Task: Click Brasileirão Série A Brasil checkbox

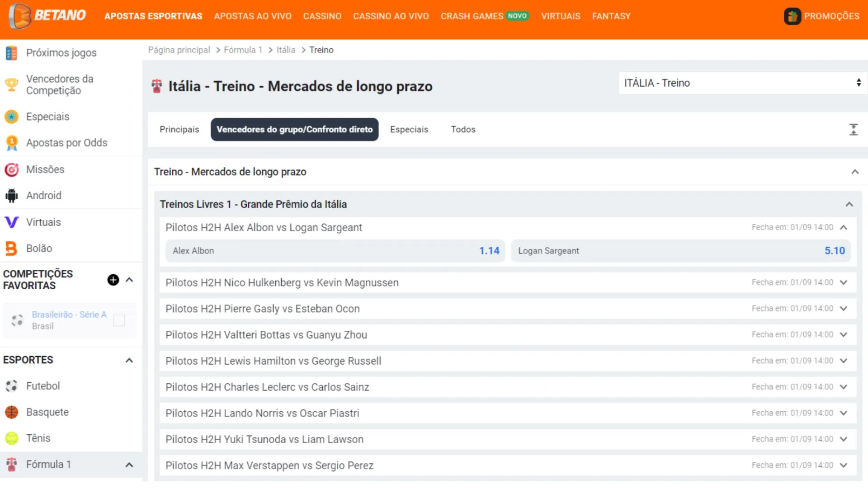Action: [x=118, y=320]
